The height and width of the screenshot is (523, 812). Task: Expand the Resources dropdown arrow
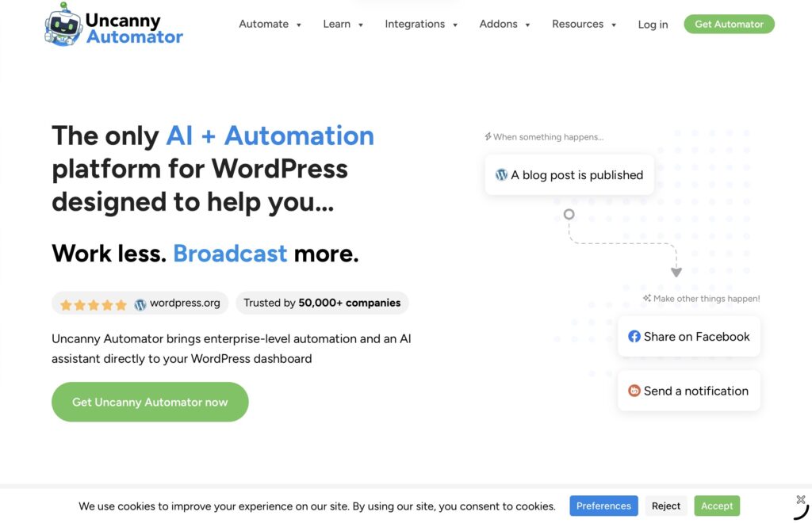tap(613, 25)
